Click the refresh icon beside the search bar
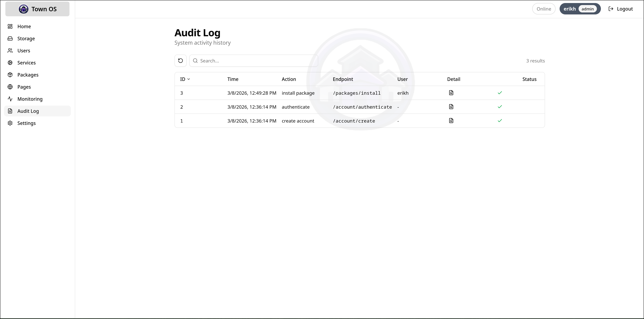Image resolution: width=644 pixels, height=319 pixels. [x=181, y=61]
